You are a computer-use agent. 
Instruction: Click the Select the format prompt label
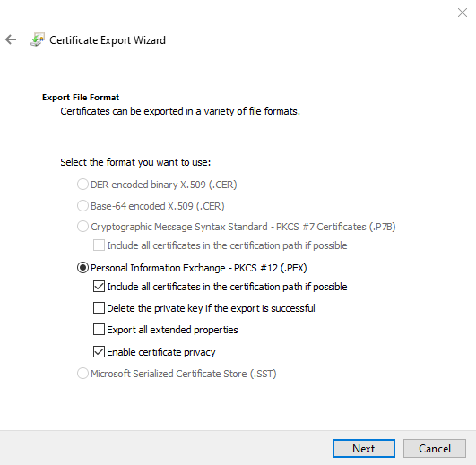click(135, 162)
